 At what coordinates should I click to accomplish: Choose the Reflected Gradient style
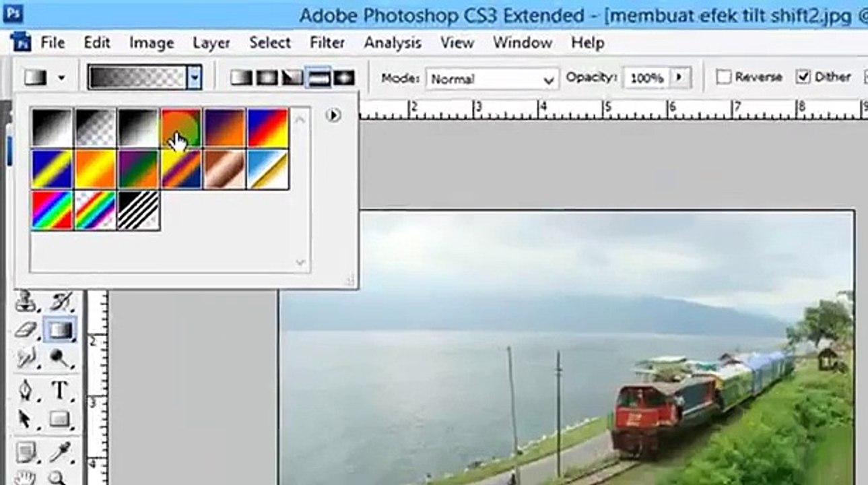click(x=319, y=77)
